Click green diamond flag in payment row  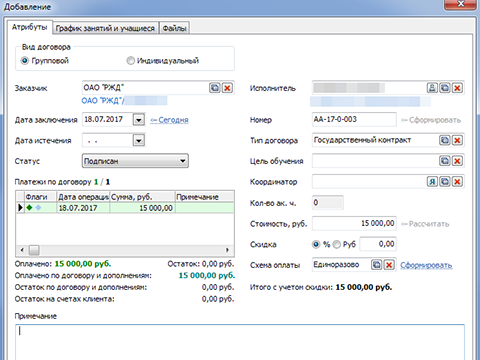(x=29, y=208)
